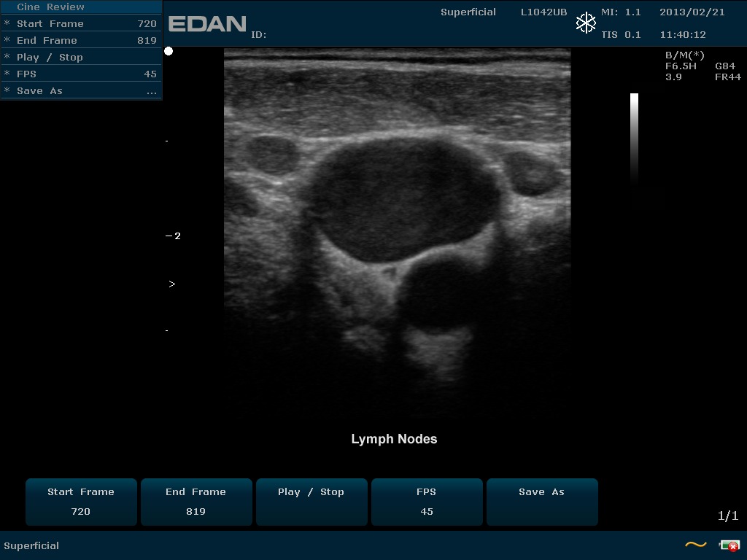Choose Play / Stop in Cine Review menu

pos(80,57)
